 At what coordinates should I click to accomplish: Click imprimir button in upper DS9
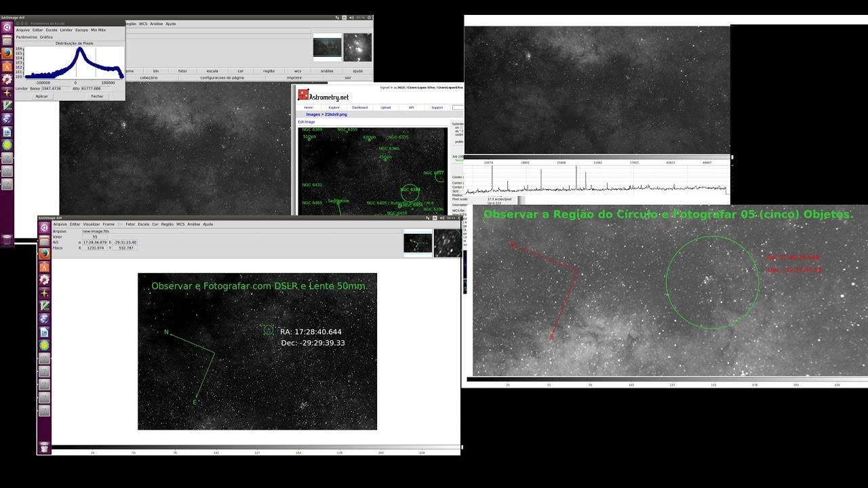(x=294, y=77)
